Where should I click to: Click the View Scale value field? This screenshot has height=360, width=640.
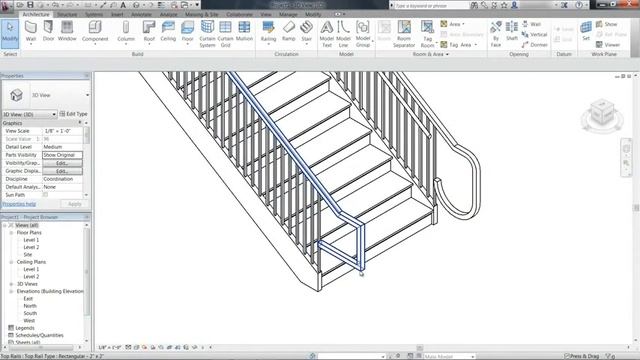point(62,131)
